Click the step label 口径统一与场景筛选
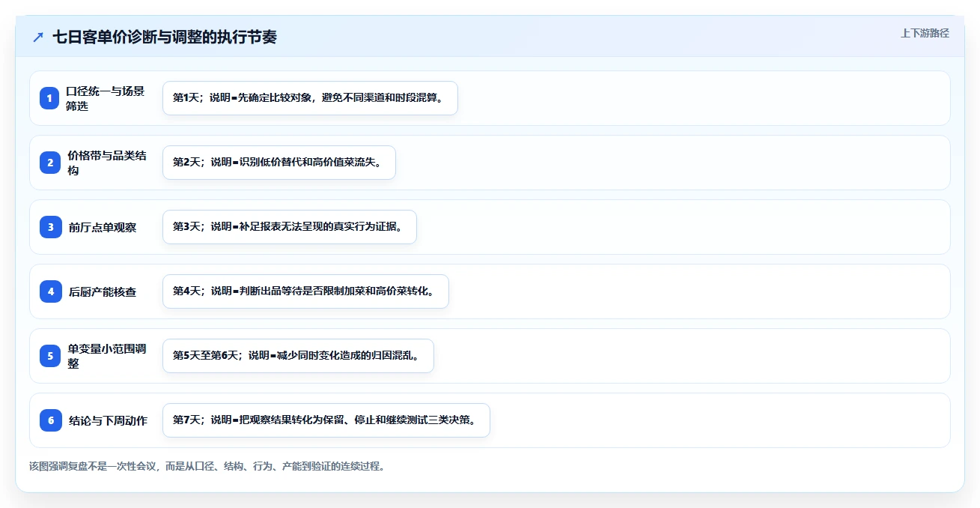Image resolution: width=980 pixels, height=508 pixels. (x=106, y=98)
